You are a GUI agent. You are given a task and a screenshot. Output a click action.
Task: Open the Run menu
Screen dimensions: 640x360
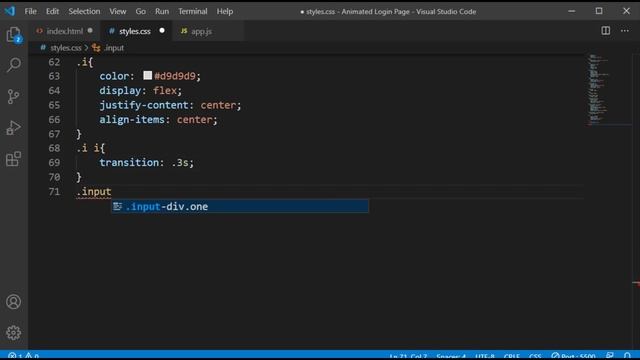162,11
